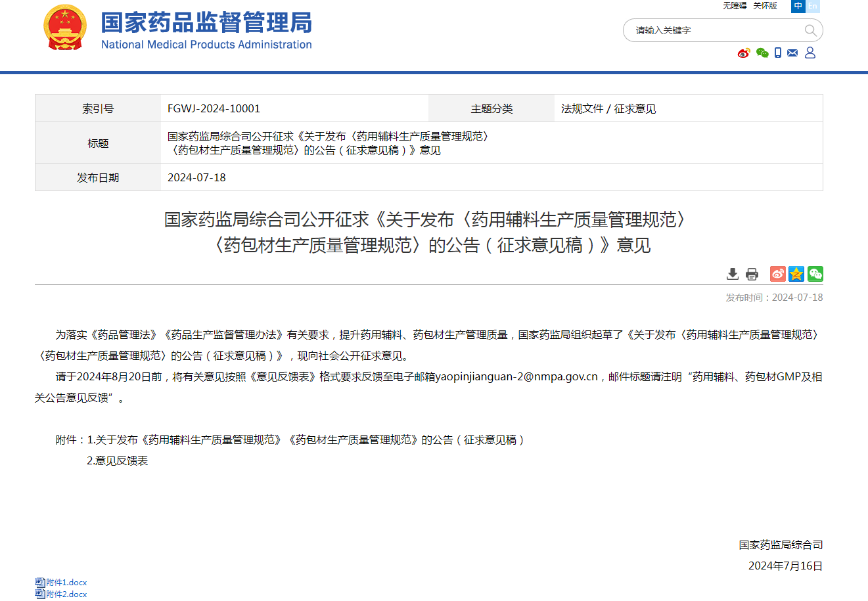Click attachment line 1.关于发布《药用辅料生产质量管理规范》

[306, 440]
